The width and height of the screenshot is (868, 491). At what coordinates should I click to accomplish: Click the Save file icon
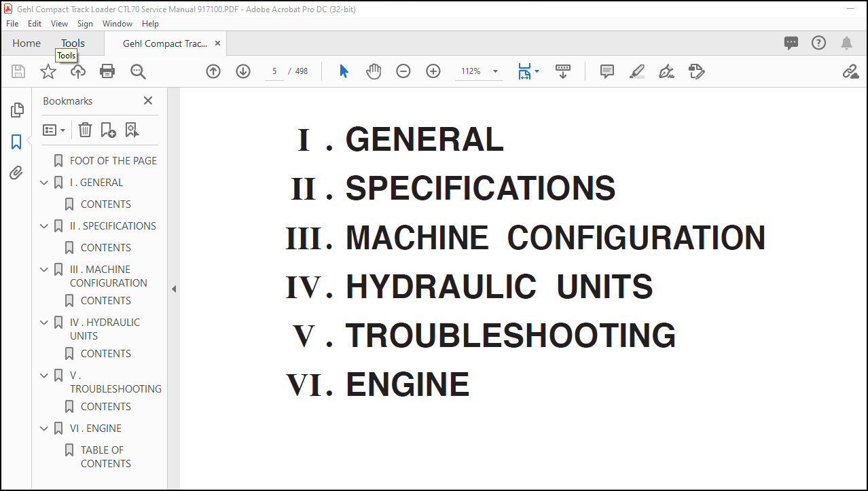click(18, 71)
